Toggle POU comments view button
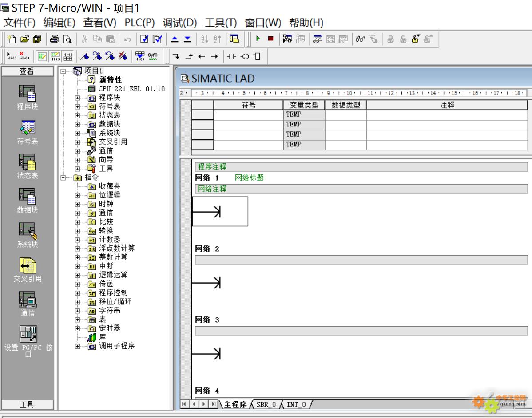The width and height of the screenshot is (532, 418). (42, 56)
